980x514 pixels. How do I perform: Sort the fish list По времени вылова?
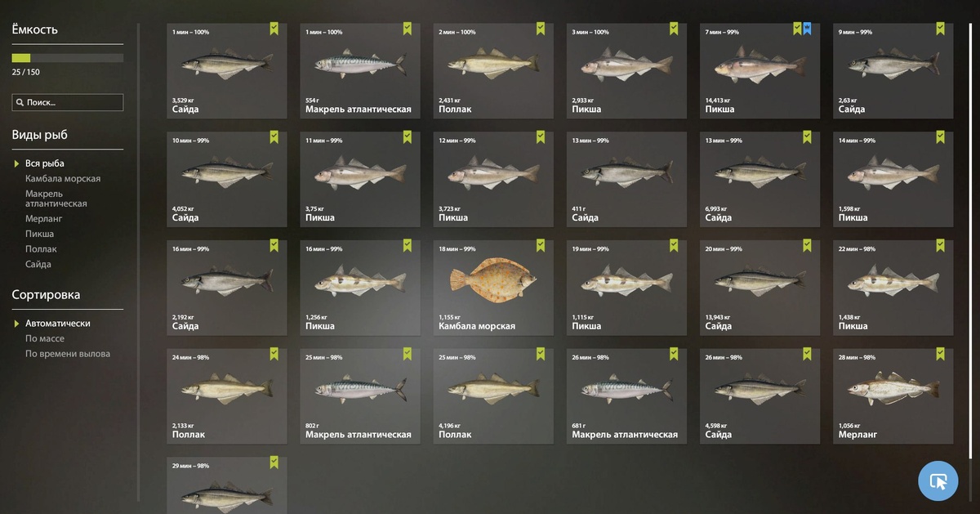tap(68, 354)
